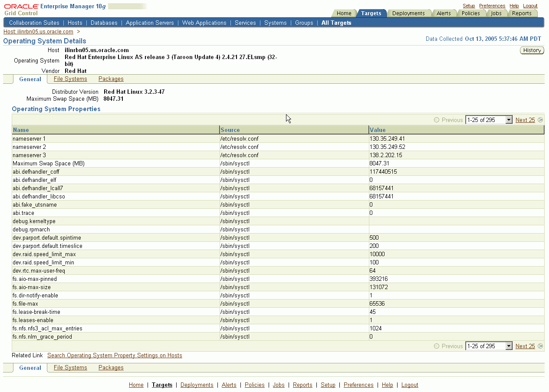
Task: Sort the table by the Value column
Action: tap(377, 130)
